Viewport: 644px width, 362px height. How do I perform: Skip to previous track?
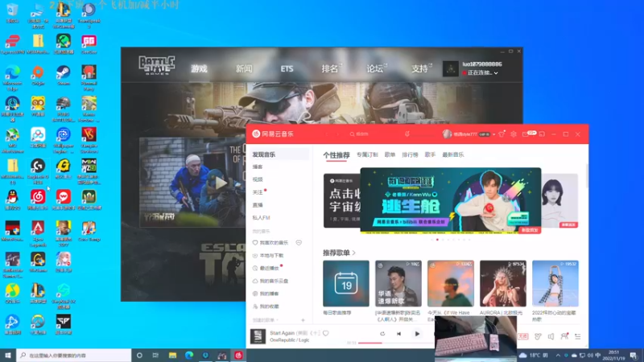[x=398, y=334]
